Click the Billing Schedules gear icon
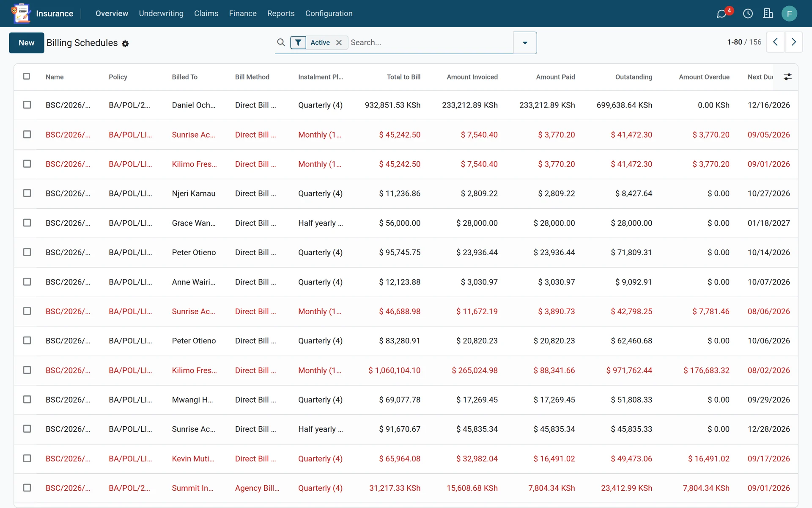 click(x=125, y=44)
